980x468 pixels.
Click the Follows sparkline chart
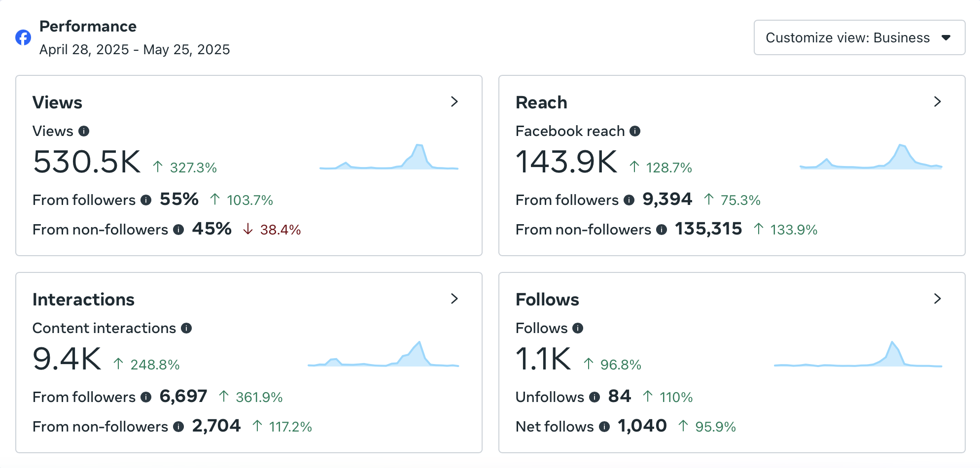pos(858,354)
